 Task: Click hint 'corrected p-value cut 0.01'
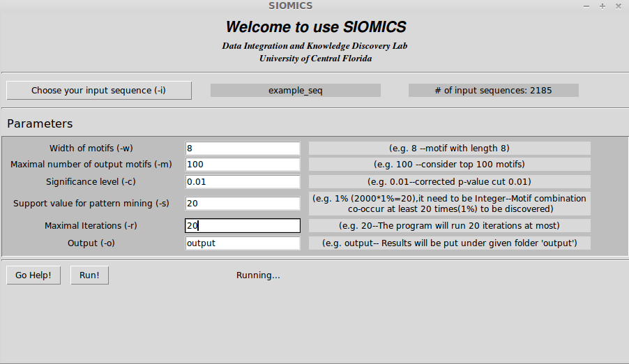[449, 182]
